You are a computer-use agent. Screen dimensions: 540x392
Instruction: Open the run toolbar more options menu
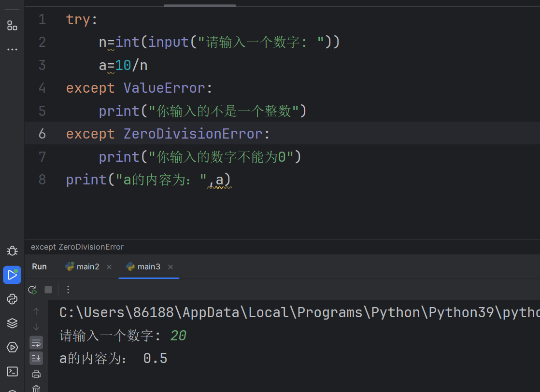point(68,290)
